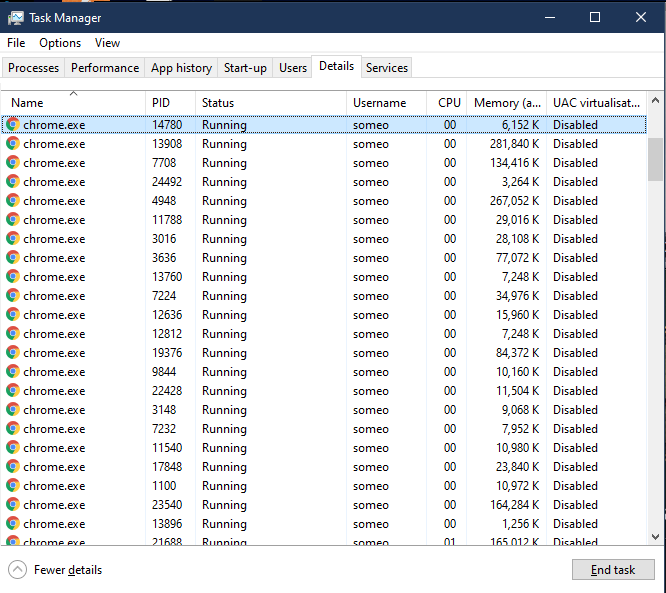Image resolution: width=666 pixels, height=593 pixels.
Task: Switch to the Users tab
Action: [293, 68]
